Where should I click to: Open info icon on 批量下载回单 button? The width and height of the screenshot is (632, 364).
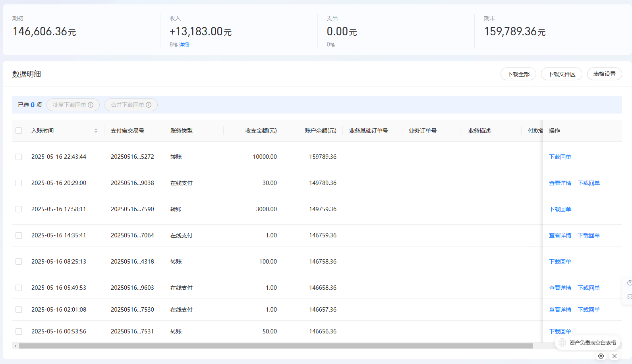pyautogui.click(x=91, y=105)
